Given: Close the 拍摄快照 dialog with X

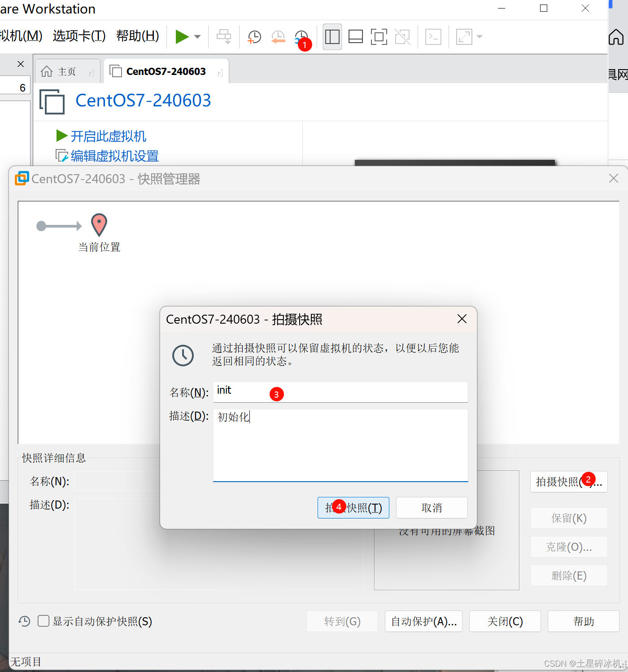Looking at the screenshot, I should click(x=462, y=319).
